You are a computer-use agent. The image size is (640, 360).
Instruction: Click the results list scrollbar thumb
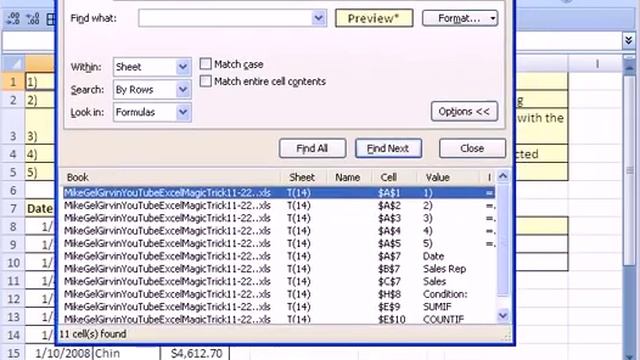[x=503, y=240]
